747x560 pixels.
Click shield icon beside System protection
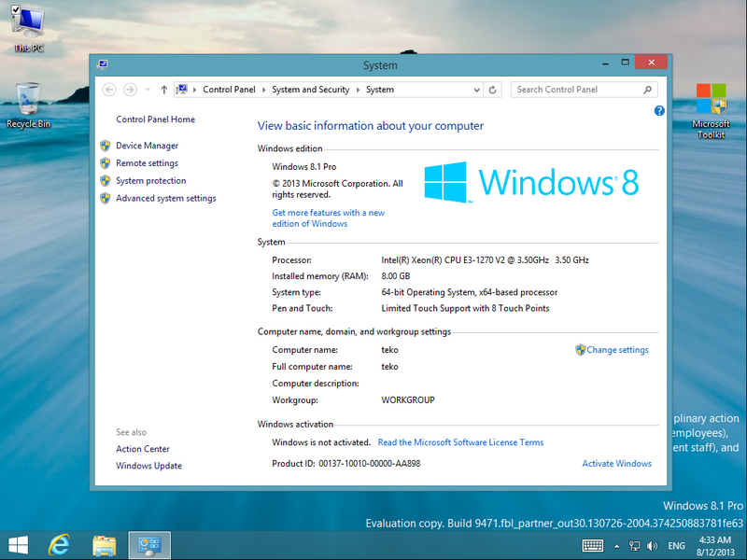point(106,181)
